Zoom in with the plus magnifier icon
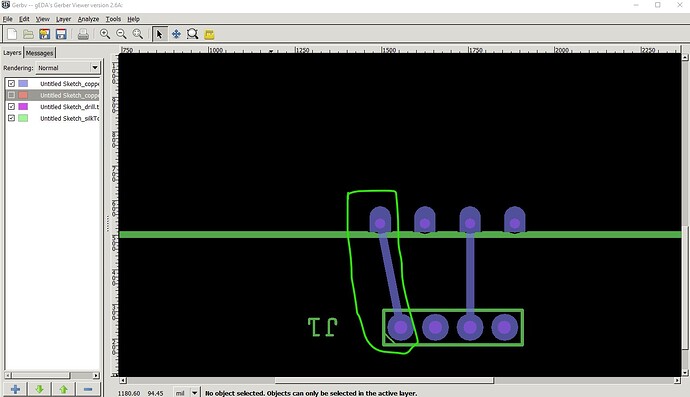 click(105, 34)
